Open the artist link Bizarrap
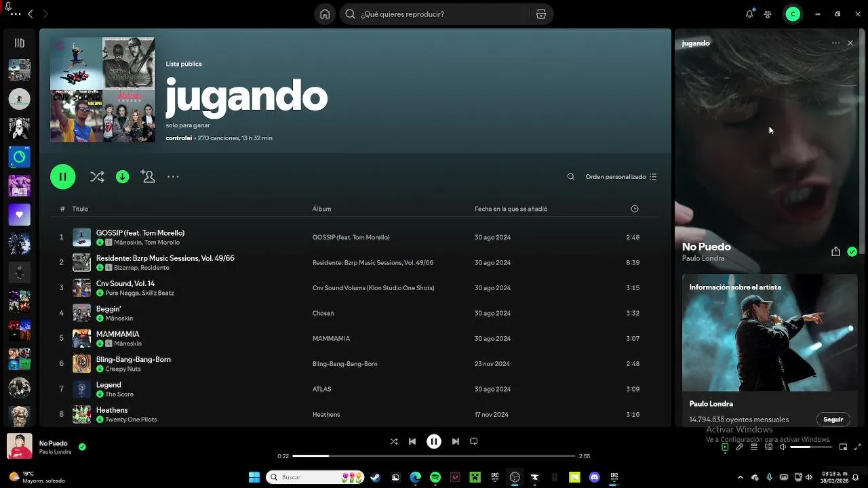This screenshot has height=488, width=868. 125,268
